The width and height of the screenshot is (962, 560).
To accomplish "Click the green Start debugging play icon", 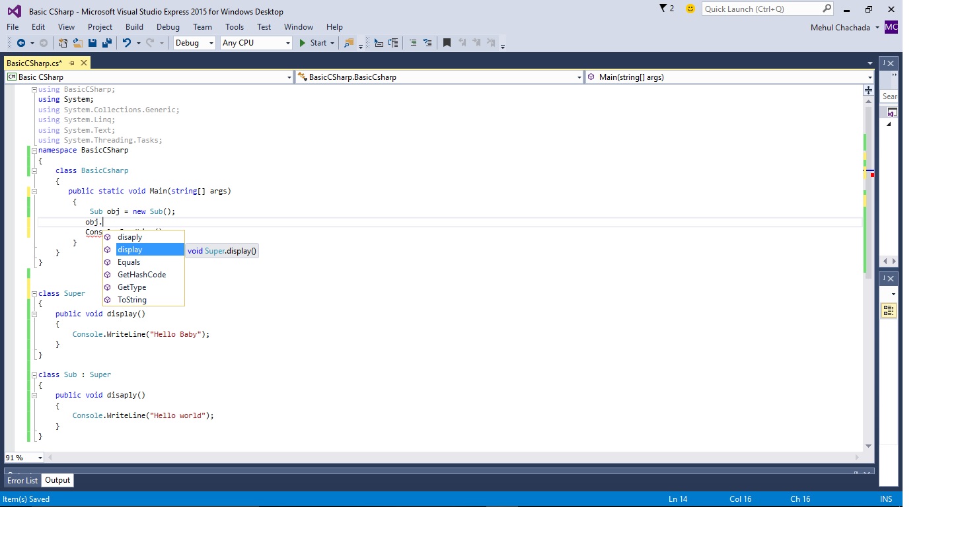I will (x=302, y=43).
